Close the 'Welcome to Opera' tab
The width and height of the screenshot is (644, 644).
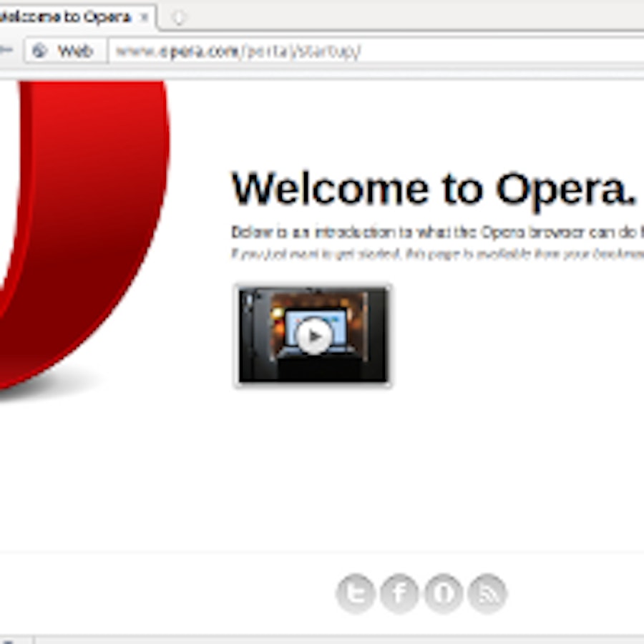coord(144,16)
